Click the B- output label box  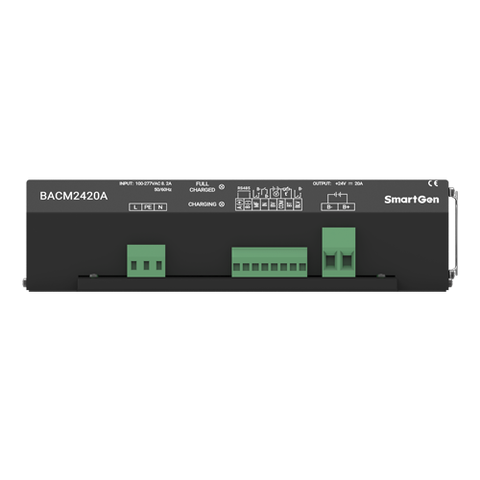click(x=330, y=207)
